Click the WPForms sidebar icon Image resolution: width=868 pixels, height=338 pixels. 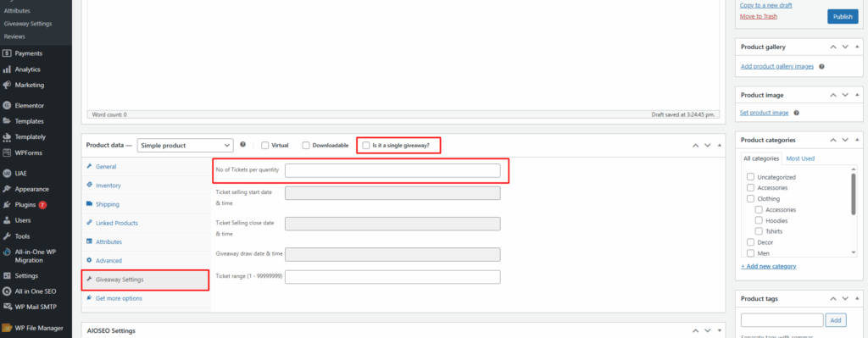click(x=7, y=152)
